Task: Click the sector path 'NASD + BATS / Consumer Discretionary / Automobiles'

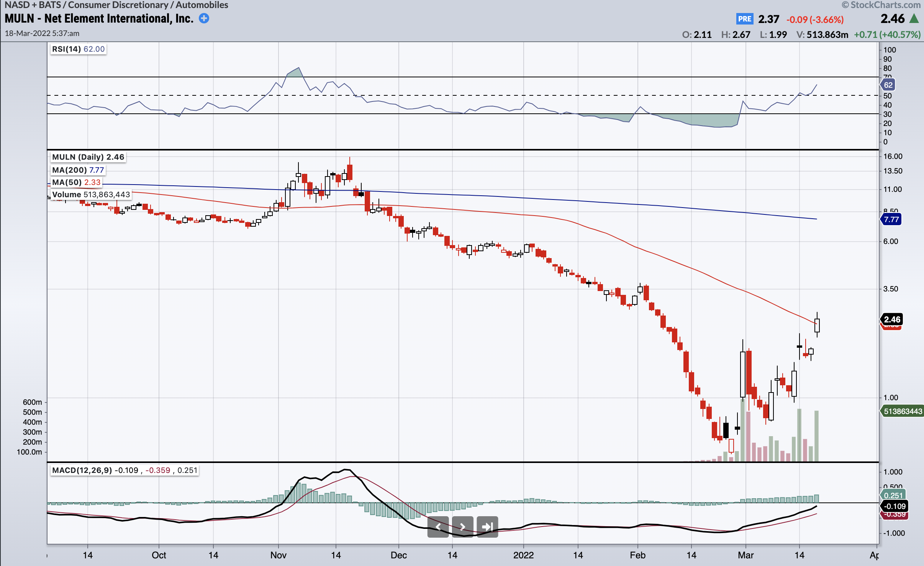Action: pos(116,5)
